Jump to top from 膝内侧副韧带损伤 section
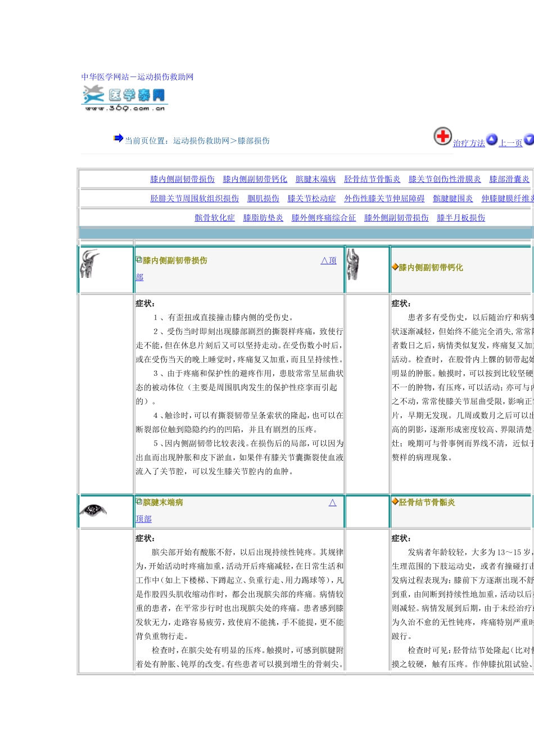534x756 pixels. [x=328, y=260]
